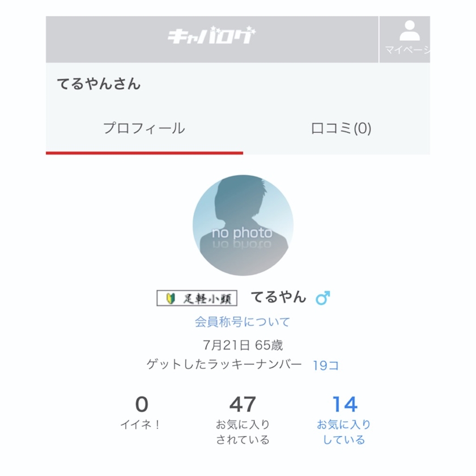This screenshot has width=476, height=476.
Task: Click the 47 favorited-by count
Action: coord(243,405)
